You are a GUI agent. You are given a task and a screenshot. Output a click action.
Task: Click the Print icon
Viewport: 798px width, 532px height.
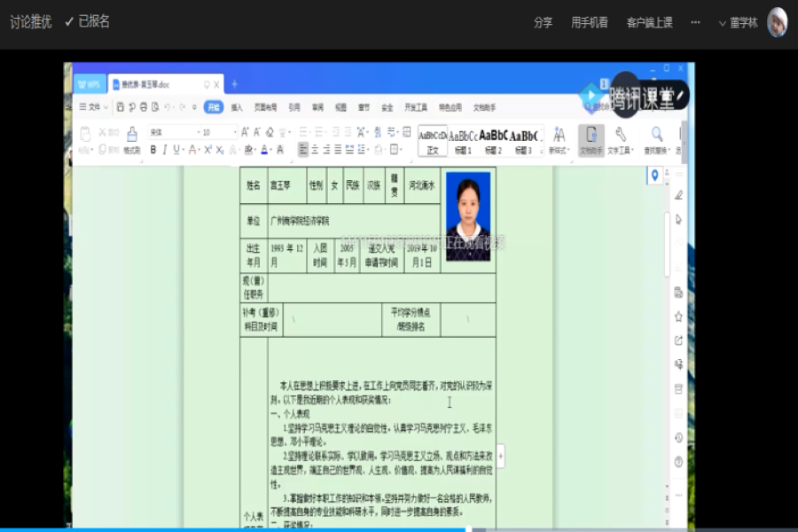coord(142,106)
